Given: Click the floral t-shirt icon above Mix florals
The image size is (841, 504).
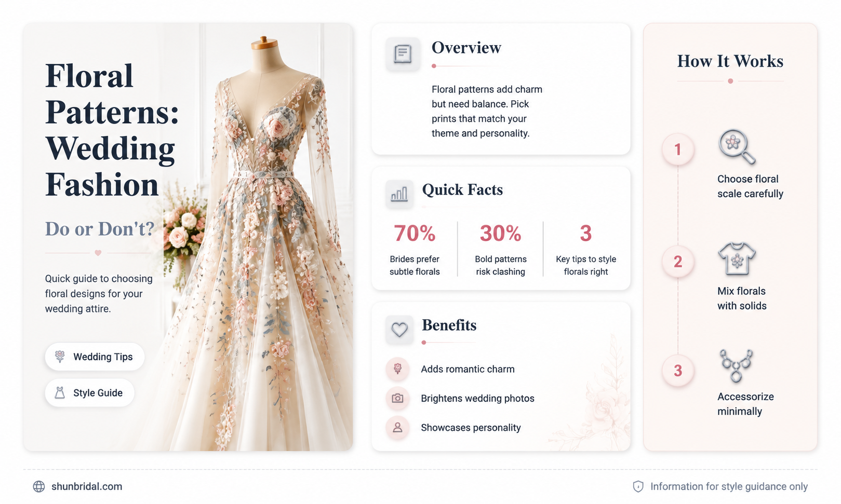Looking at the screenshot, I should (737, 259).
